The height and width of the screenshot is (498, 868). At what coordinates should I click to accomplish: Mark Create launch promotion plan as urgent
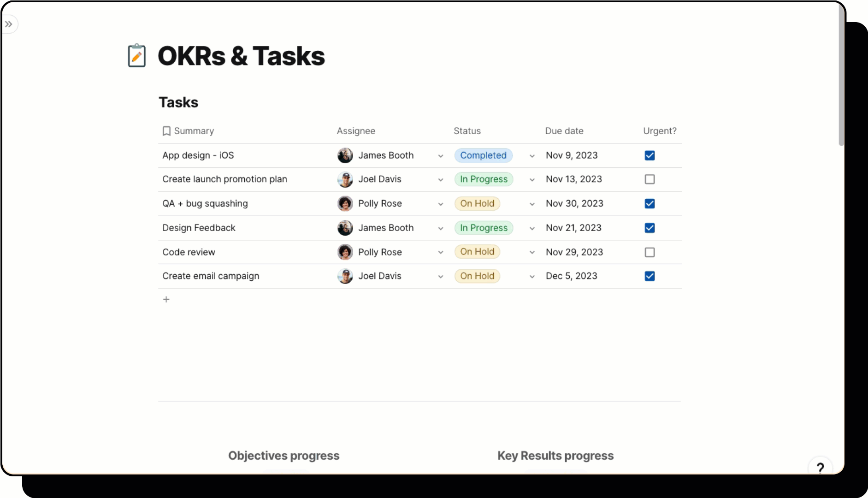point(650,179)
